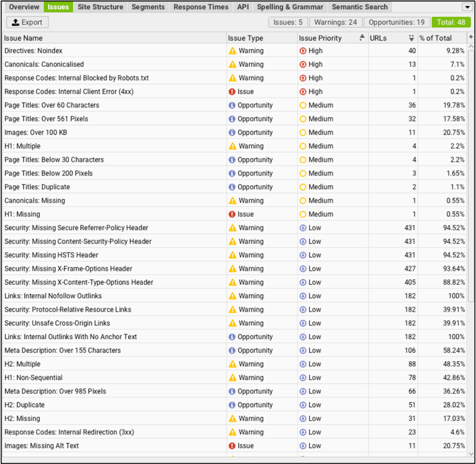
Task: Click the Medium priority icon for Images: Over 100 KB
Action: point(303,133)
